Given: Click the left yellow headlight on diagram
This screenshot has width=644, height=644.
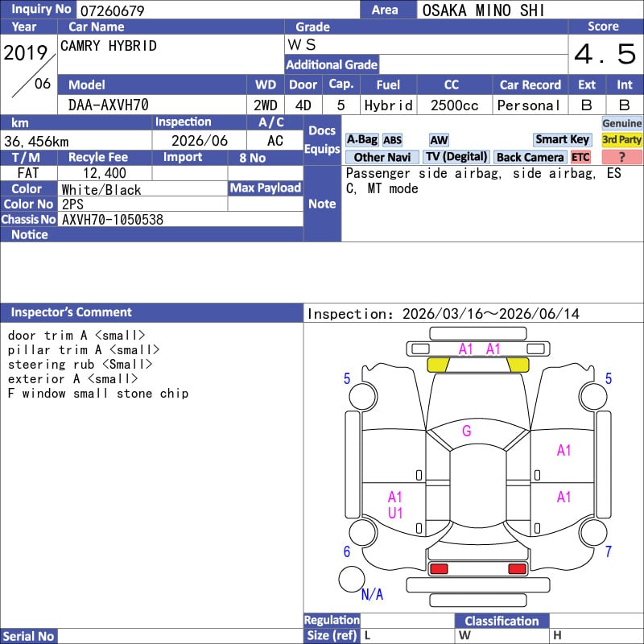Looking at the screenshot, I should point(438,365).
